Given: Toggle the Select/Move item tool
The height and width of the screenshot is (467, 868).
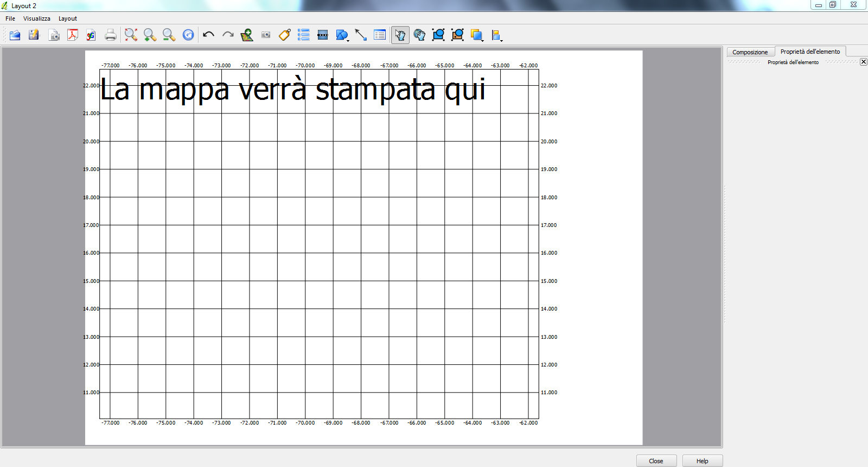Looking at the screenshot, I should (400, 35).
